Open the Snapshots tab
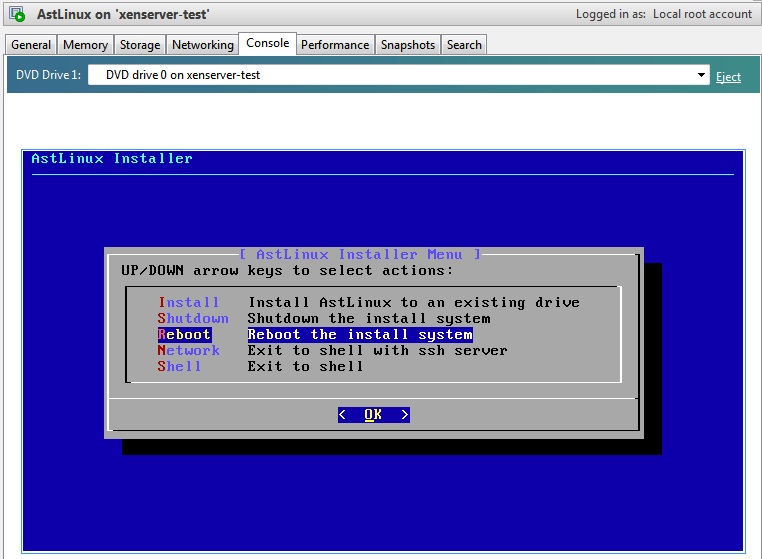The image size is (762, 559). point(408,45)
